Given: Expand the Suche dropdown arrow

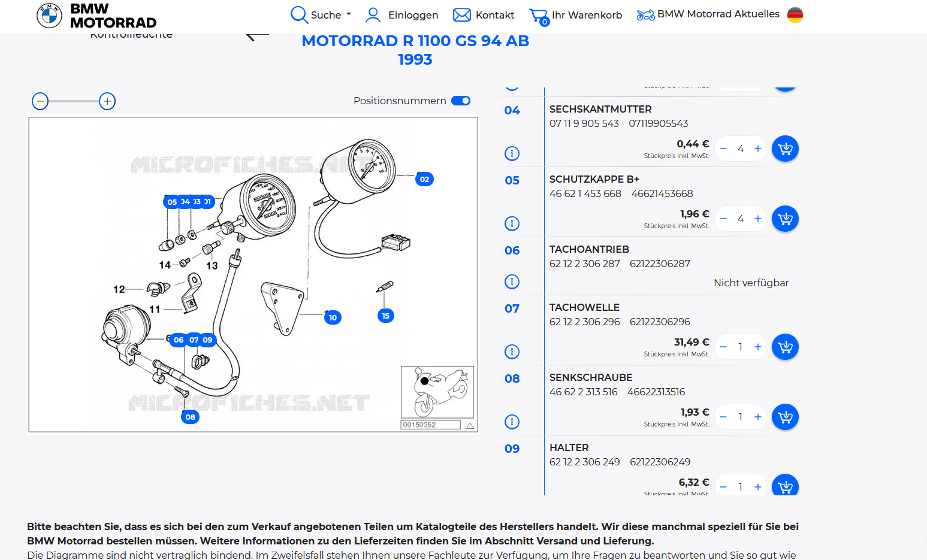Looking at the screenshot, I should tap(349, 14).
